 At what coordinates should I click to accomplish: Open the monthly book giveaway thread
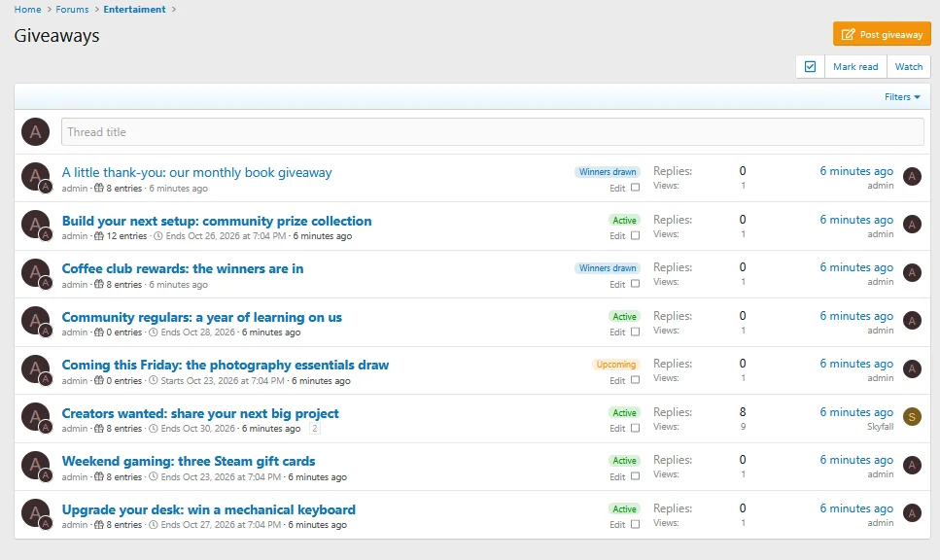(x=196, y=173)
